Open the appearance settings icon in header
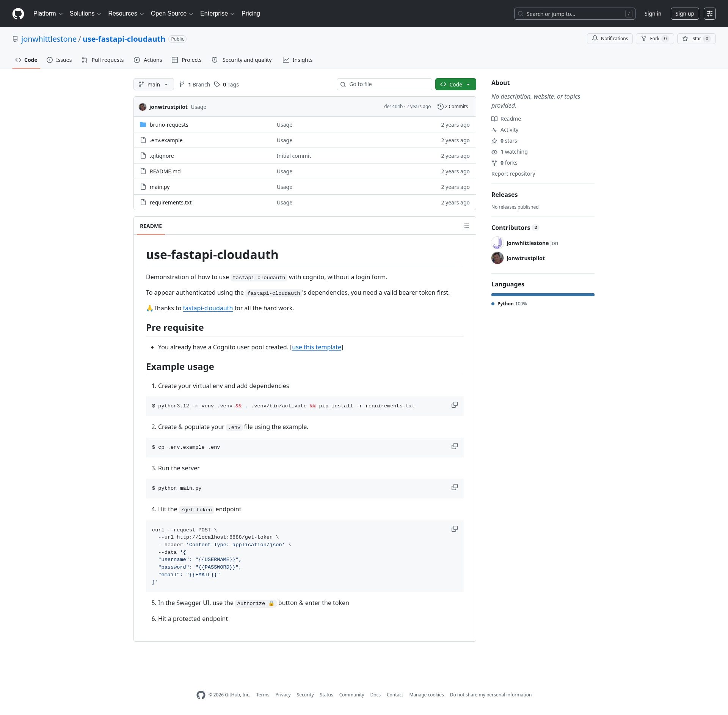This screenshot has width=728, height=715. (709, 14)
